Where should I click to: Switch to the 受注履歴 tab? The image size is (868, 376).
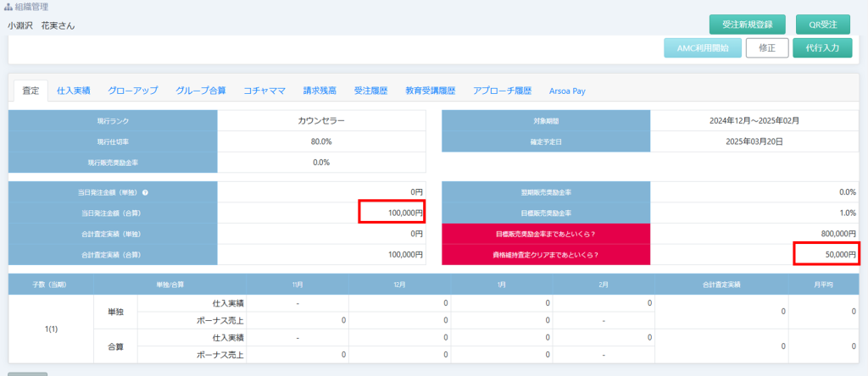pyautogui.click(x=370, y=91)
